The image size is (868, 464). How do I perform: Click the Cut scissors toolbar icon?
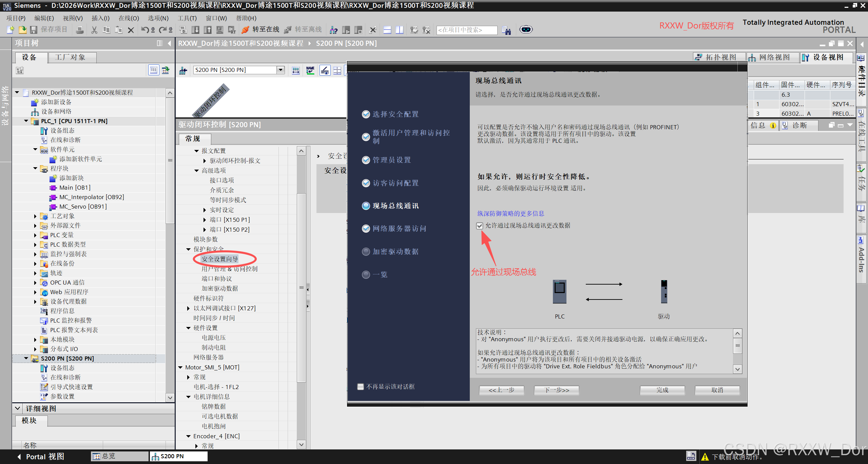pos(94,30)
